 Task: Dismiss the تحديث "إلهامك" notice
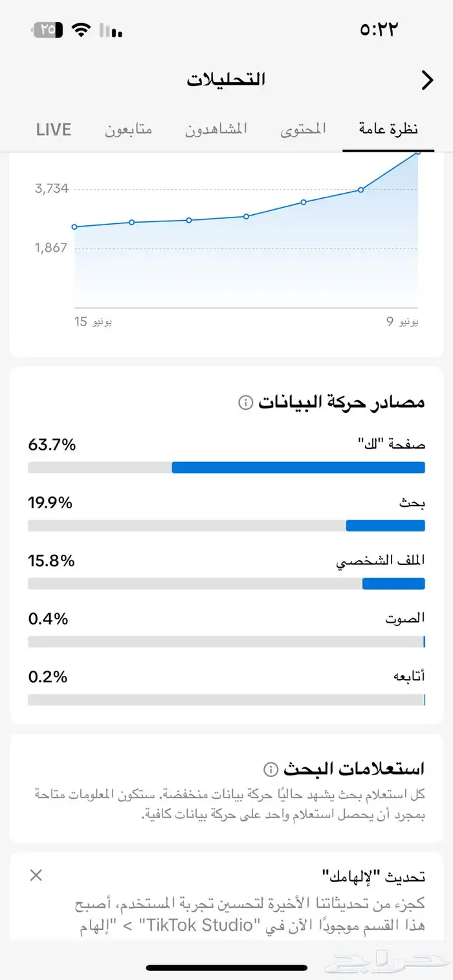pos(36,876)
